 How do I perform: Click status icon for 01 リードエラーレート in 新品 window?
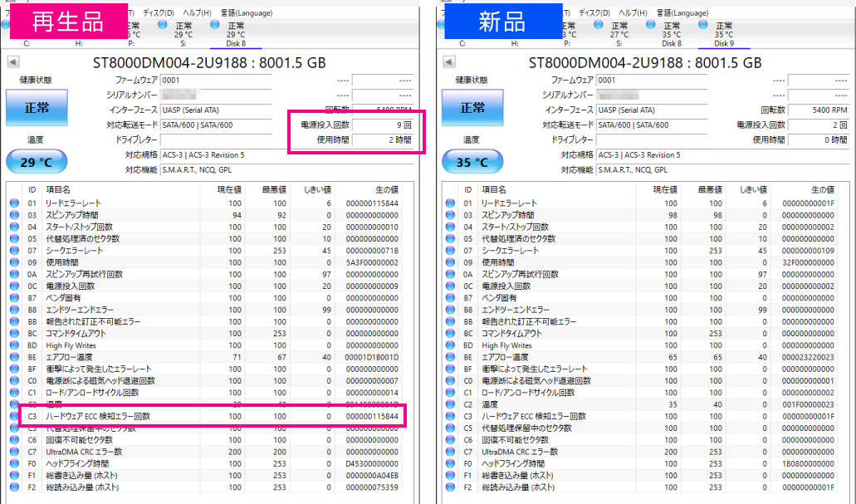coord(450,203)
